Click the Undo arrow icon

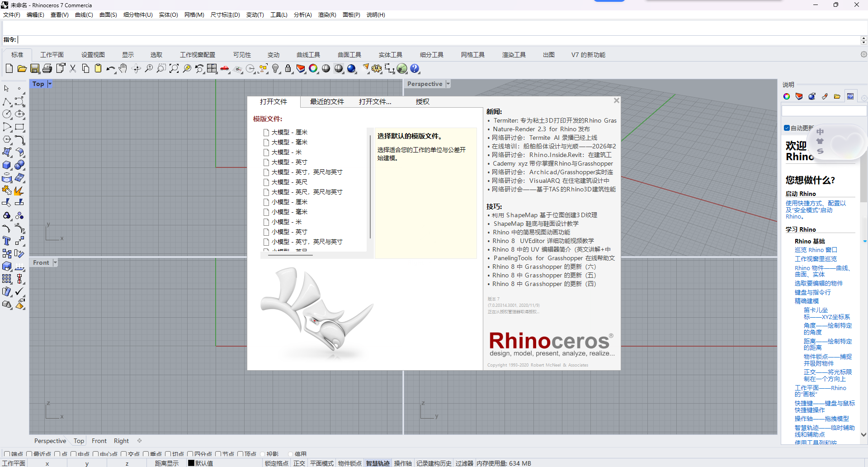click(x=110, y=68)
